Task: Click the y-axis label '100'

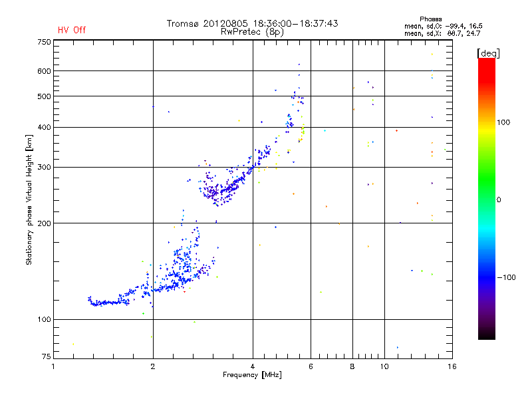Action: point(44,320)
